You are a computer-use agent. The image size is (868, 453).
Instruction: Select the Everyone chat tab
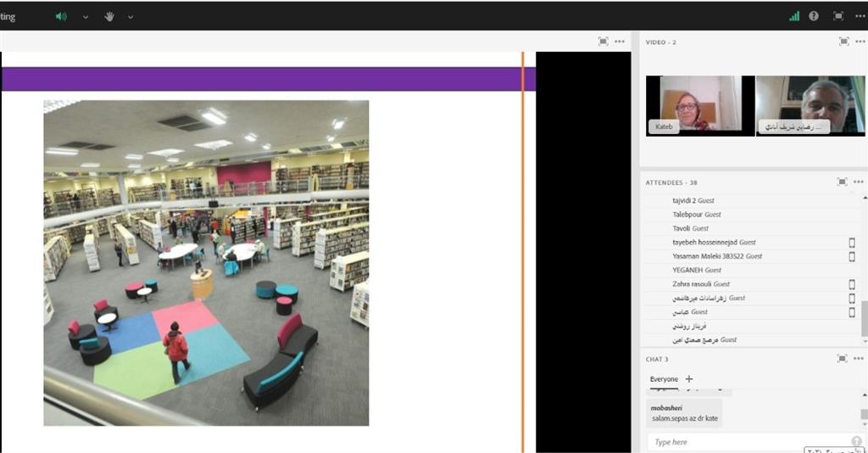664,379
